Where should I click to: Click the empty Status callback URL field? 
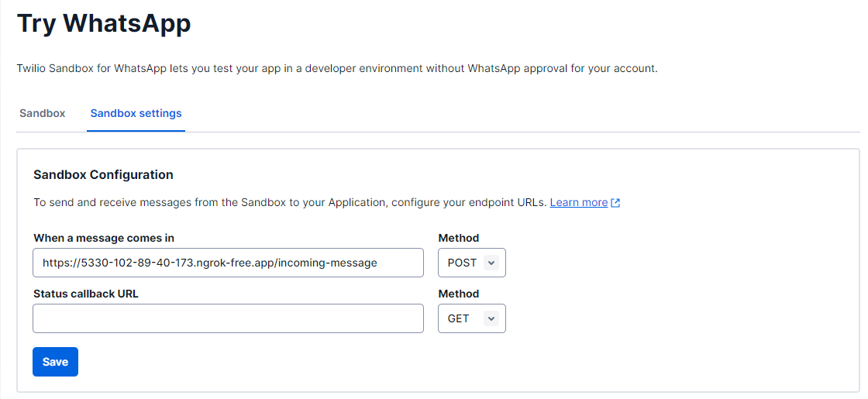point(228,318)
